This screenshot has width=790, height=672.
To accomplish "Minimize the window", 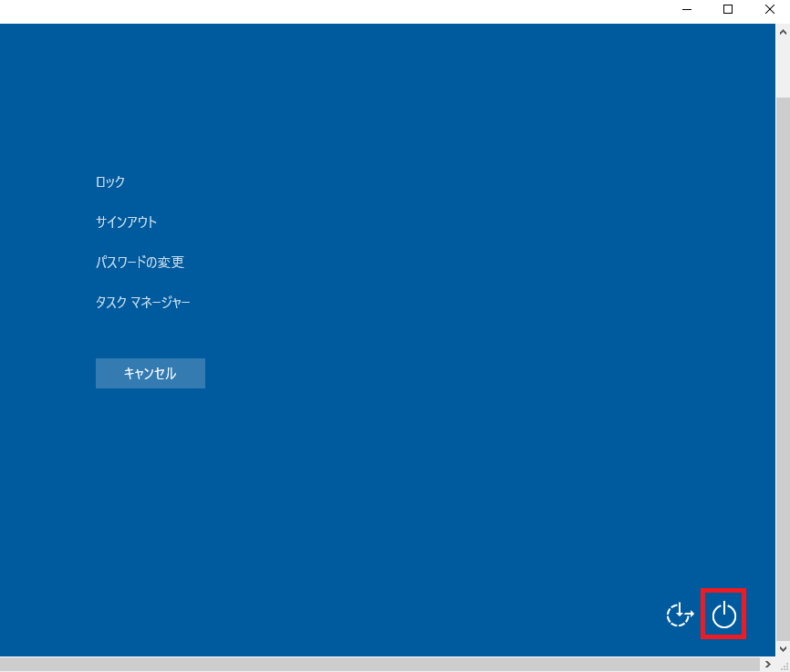I will pos(687,9).
